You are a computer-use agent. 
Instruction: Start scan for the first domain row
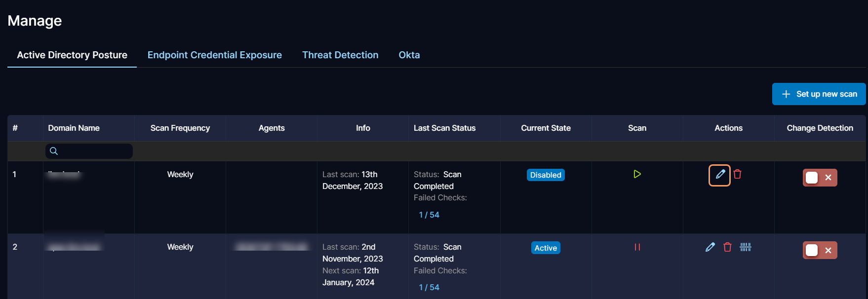pos(637,174)
